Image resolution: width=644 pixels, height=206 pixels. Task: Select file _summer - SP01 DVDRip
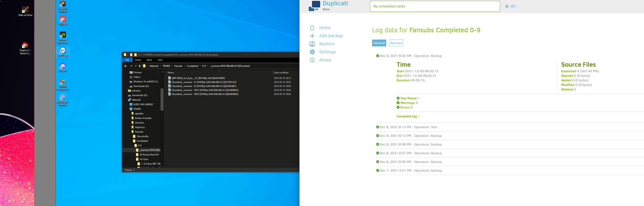pos(205,90)
